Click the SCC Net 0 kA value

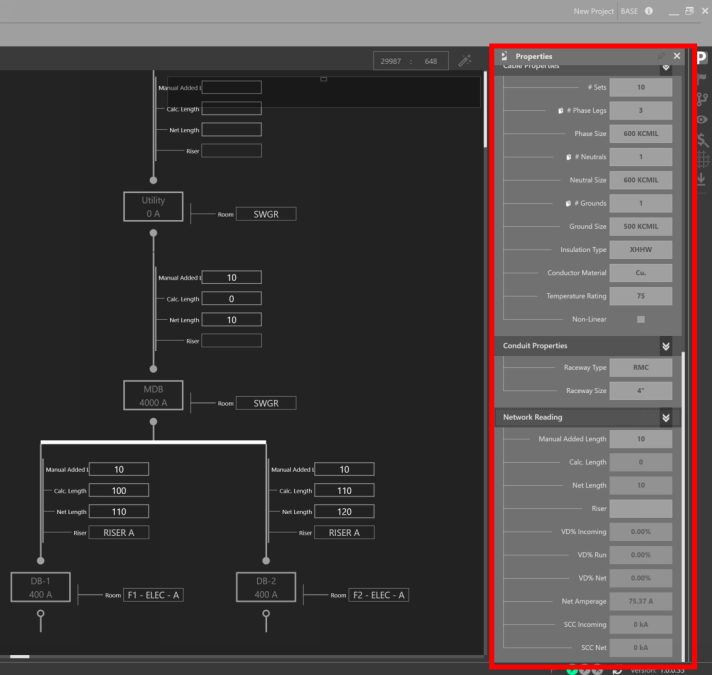641,648
